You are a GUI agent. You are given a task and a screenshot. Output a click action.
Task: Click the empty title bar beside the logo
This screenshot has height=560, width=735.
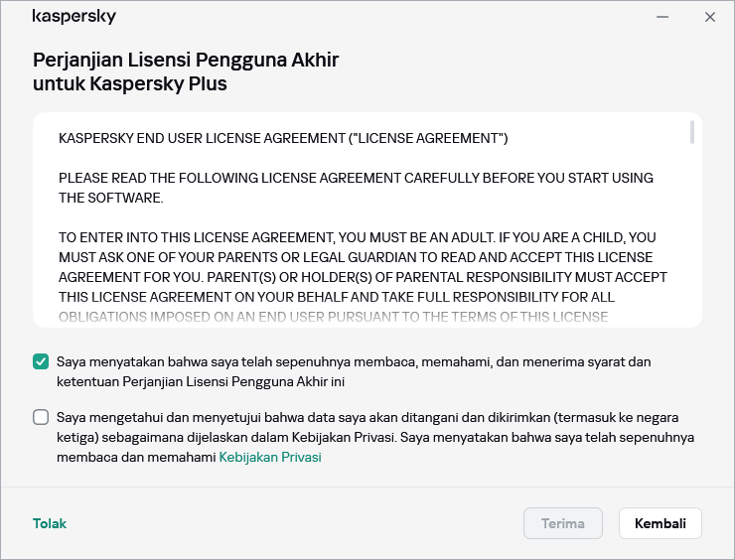(377, 17)
